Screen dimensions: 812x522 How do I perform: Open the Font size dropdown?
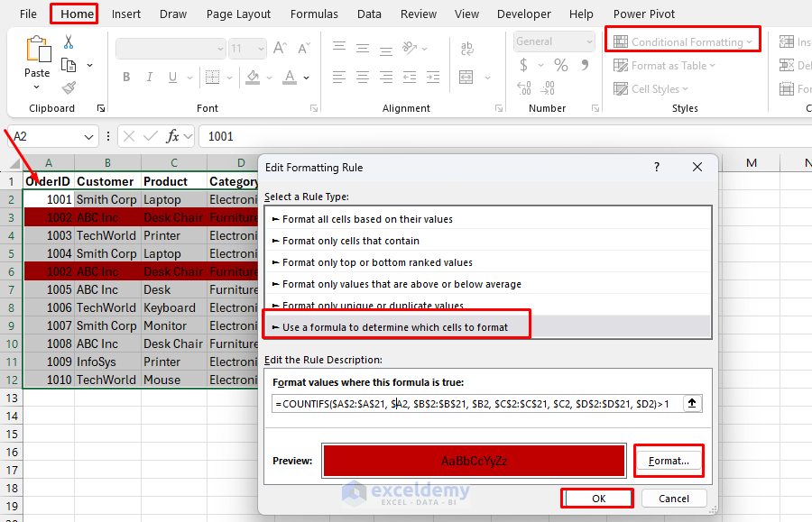[x=261, y=49]
